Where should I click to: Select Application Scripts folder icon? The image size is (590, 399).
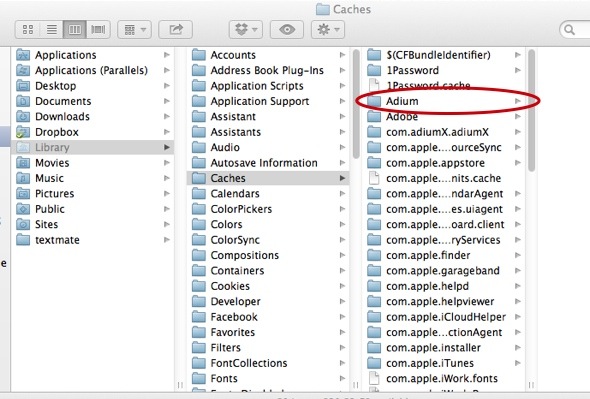point(199,86)
